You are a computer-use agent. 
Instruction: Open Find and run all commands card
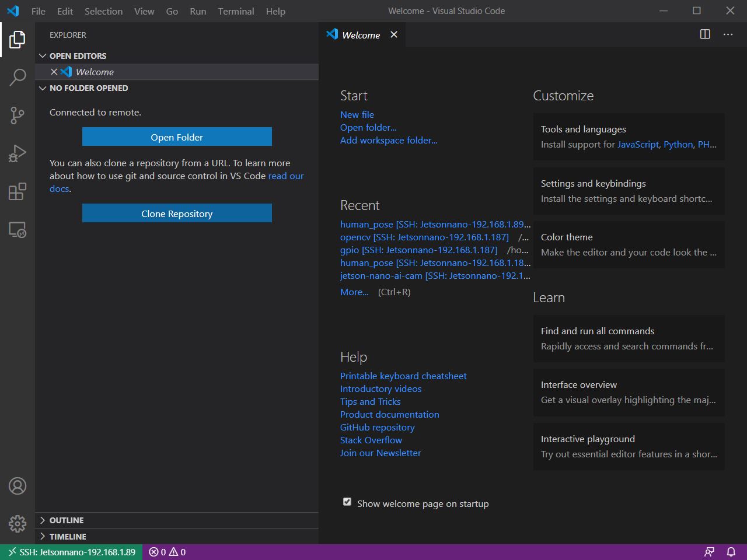(x=629, y=338)
